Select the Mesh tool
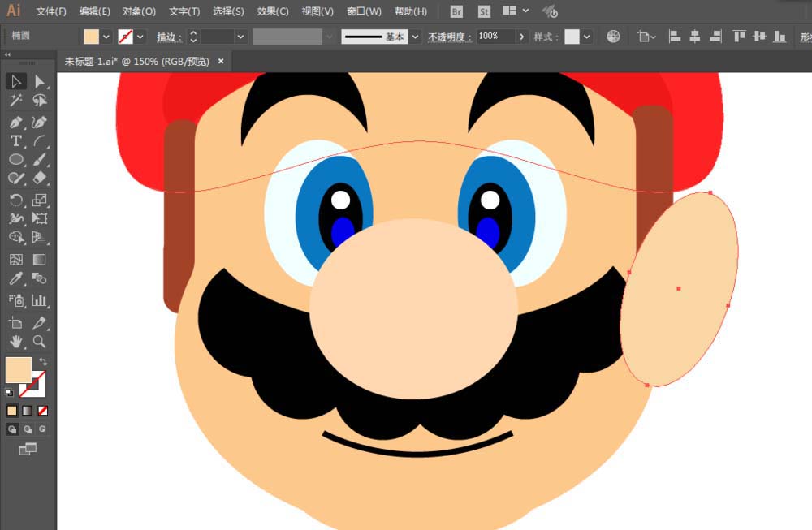The width and height of the screenshot is (812, 530). (16, 259)
